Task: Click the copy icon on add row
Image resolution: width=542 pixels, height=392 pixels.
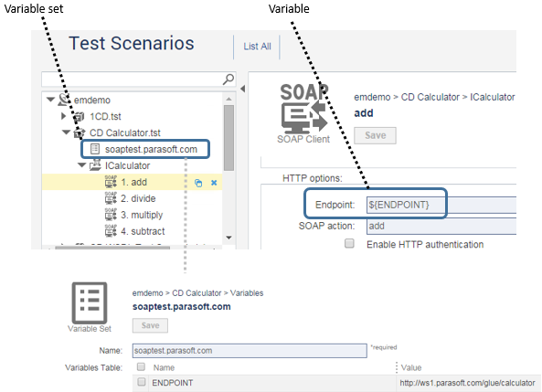Action: point(198,183)
